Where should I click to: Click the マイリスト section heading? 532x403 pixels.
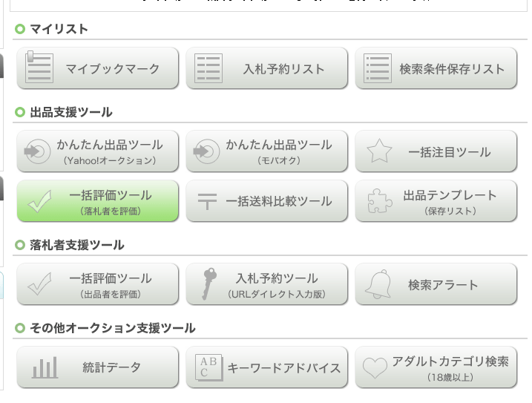click(59, 29)
